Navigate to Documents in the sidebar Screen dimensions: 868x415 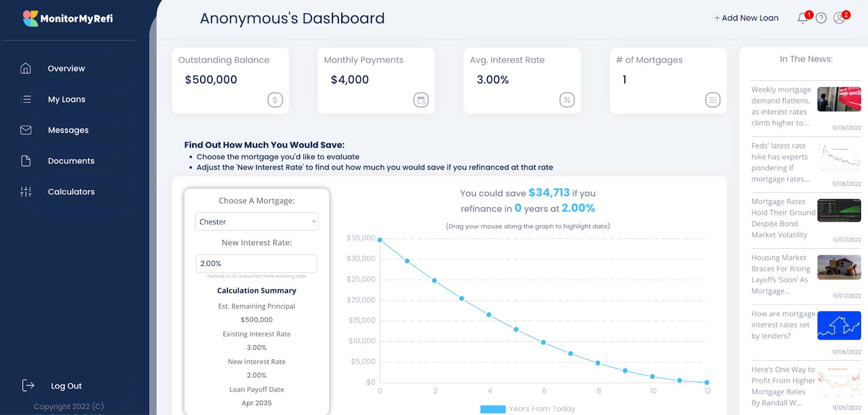tap(71, 161)
